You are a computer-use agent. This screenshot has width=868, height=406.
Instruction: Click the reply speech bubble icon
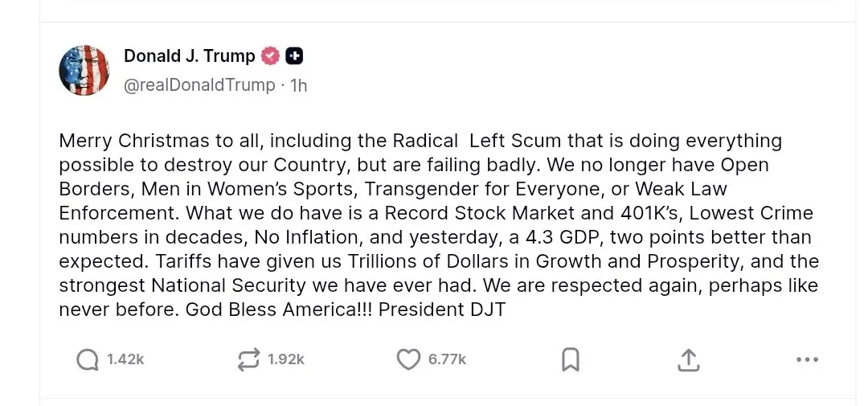click(87, 360)
